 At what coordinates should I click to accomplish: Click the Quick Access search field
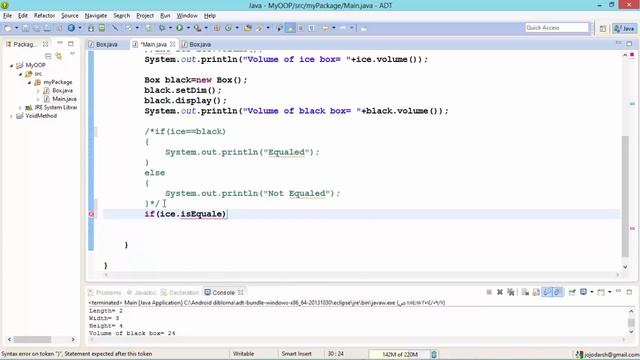[x=557, y=28]
